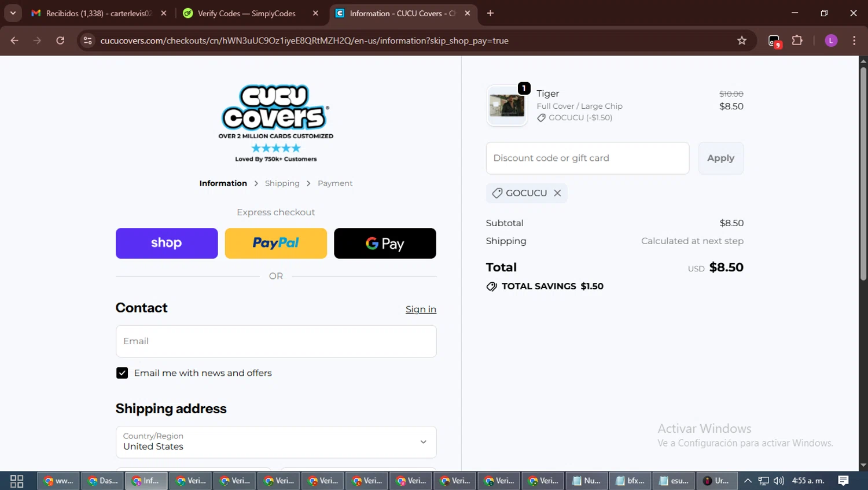The width and height of the screenshot is (868, 490).
Task: Click the struck-through $10.00 price
Action: point(731,94)
